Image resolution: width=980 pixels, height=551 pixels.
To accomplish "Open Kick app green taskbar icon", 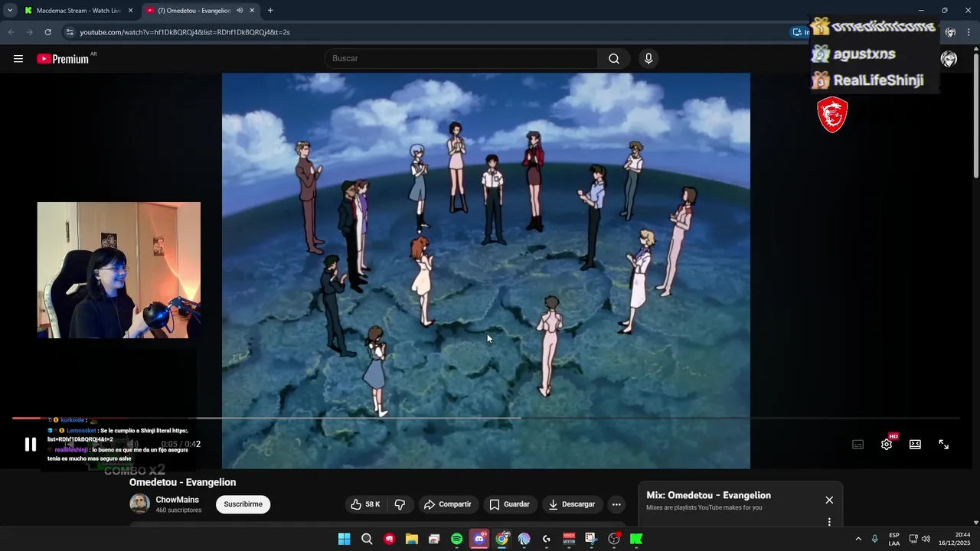I will click(636, 539).
